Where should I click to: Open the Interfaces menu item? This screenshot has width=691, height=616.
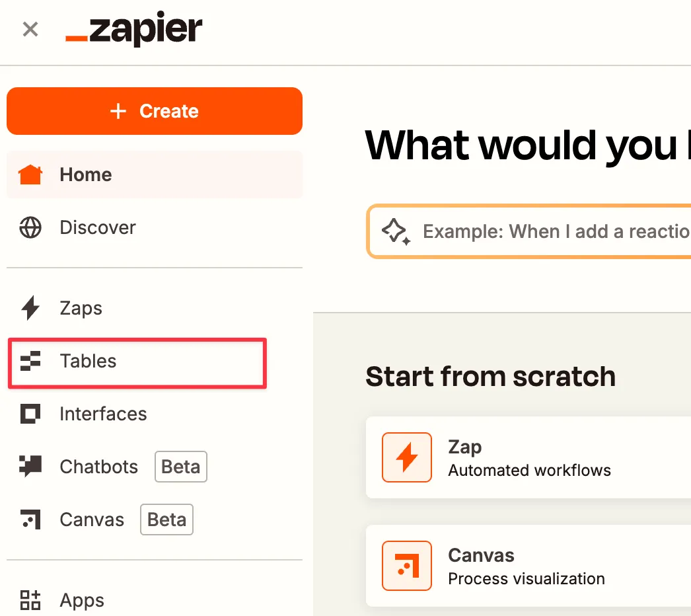point(103,414)
